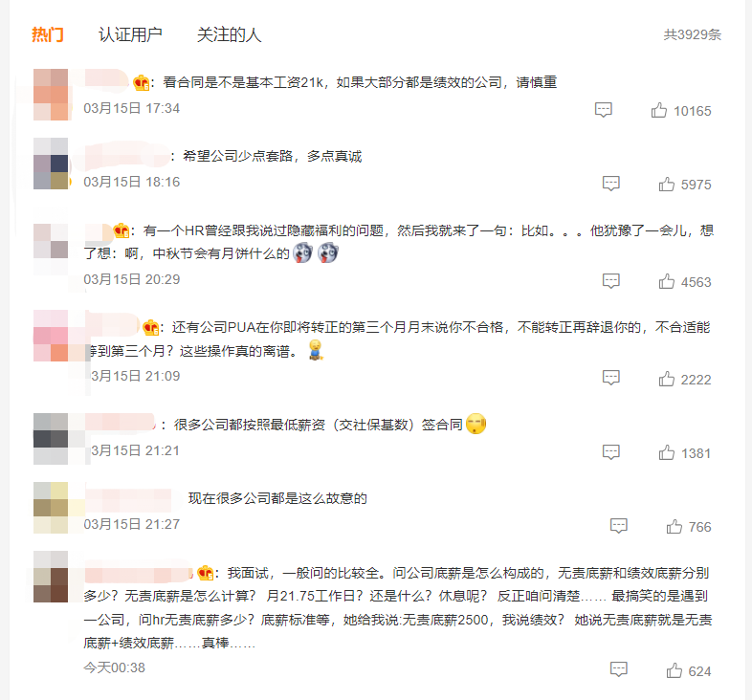Screen dimensions: 752x700
Task: Like the comment with 766 likes
Action: (675, 527)
